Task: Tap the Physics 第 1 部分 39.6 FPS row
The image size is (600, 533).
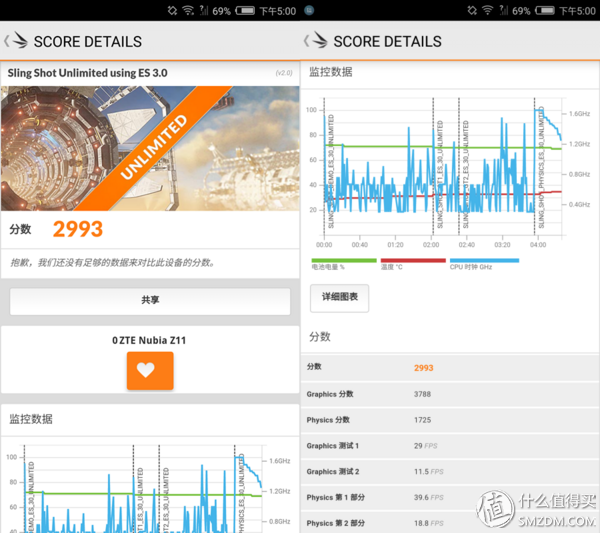Action: tap(450, 497)
